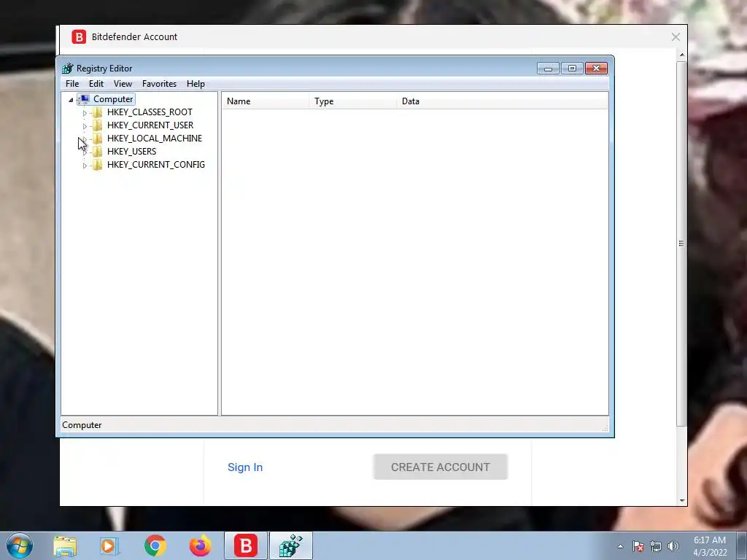Click the HKEY_LOCAL_MACHINE folder icon
The image size is (747, 560).
97,139
